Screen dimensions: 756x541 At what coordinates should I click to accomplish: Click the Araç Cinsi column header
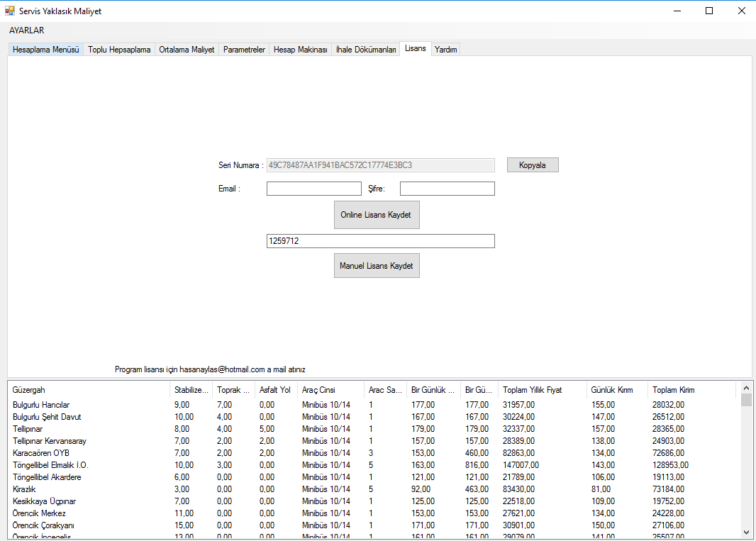[x=330, y=390]
